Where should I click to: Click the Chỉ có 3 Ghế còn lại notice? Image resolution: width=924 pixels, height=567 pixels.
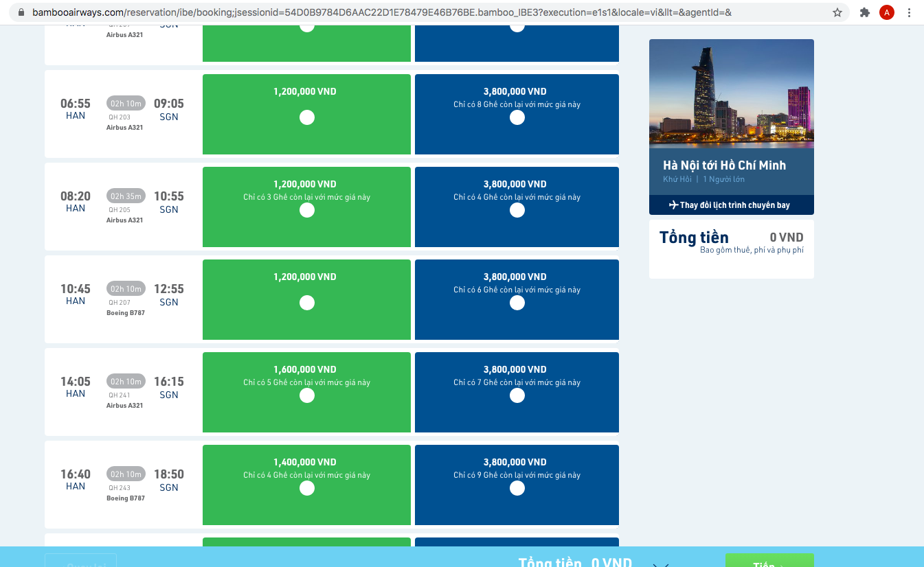pos(307,197)
